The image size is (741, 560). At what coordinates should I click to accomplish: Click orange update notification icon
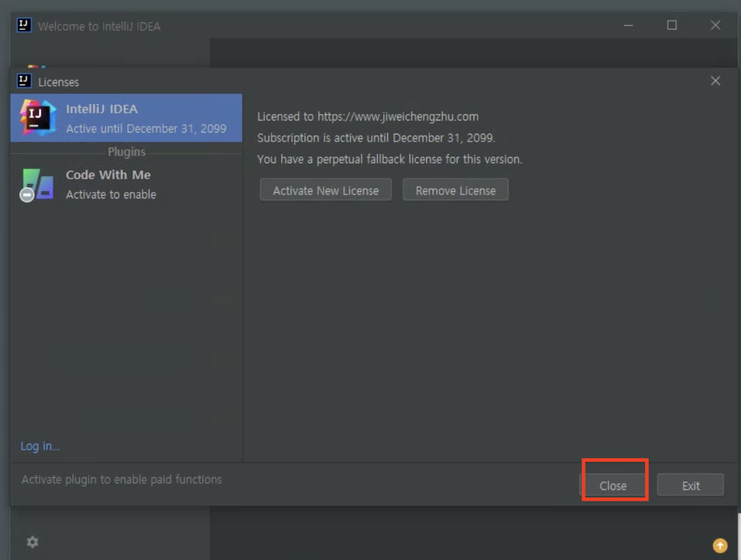click(x=719, y=545)
